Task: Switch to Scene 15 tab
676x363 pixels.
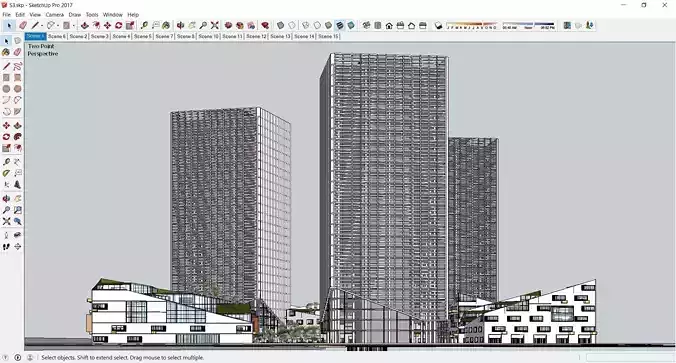Action: click(x=329, y=36)
